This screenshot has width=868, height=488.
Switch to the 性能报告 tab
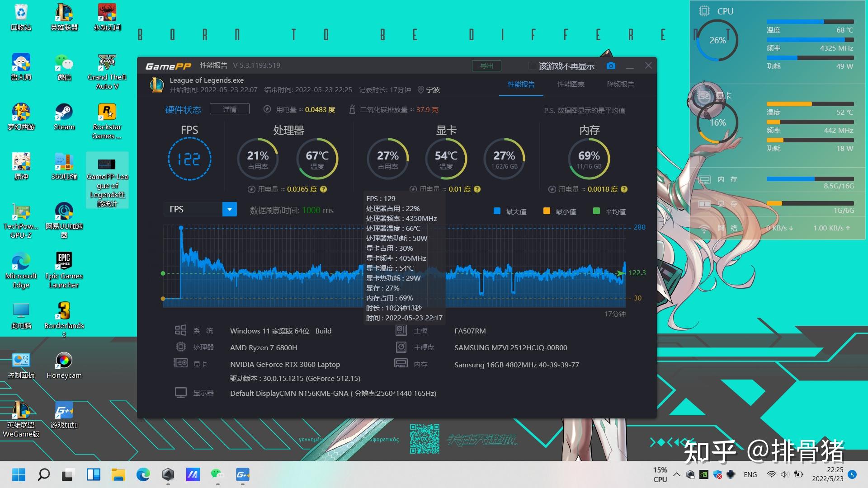[521, 84]
